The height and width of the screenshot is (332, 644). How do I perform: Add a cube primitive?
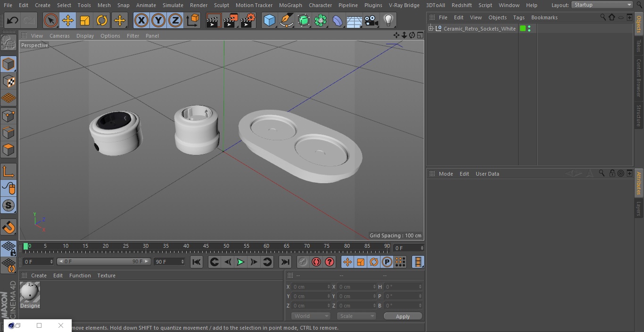pyautogui.click(x=269, y=21)
